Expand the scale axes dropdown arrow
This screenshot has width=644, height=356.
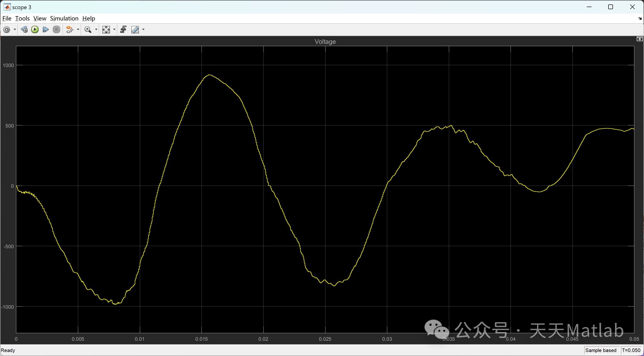(x=114, y=30)
